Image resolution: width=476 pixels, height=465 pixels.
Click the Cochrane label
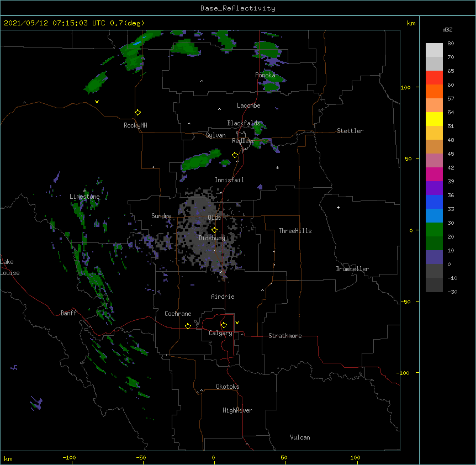(x=178, y=314)
